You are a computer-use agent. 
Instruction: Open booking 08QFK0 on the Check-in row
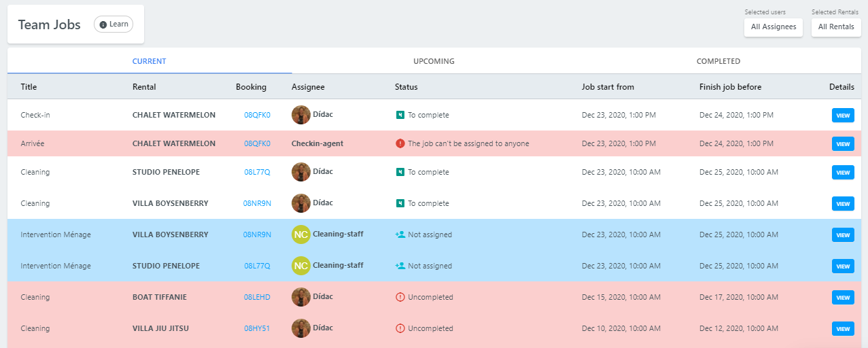(x=257, y=115)
